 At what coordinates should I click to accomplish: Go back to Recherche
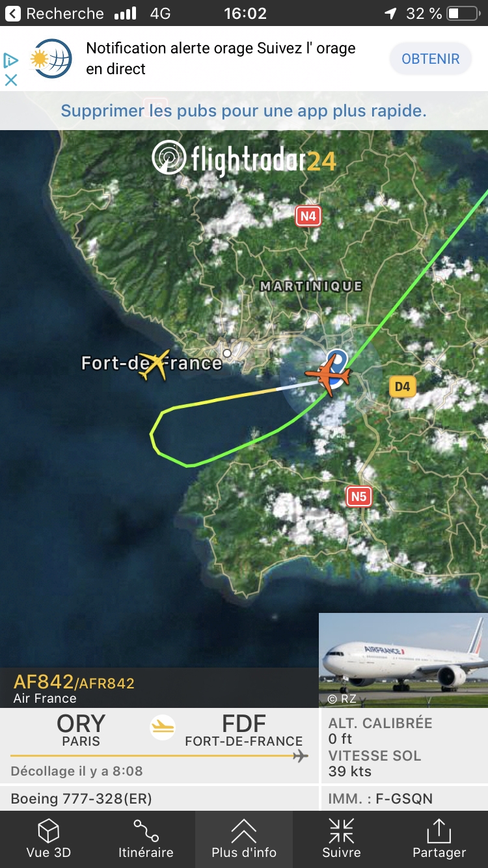click(55, 13)
